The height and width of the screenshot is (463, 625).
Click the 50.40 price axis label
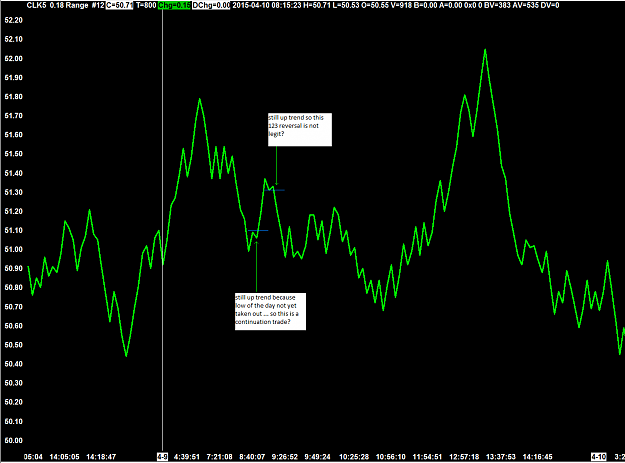click(14, 364)
